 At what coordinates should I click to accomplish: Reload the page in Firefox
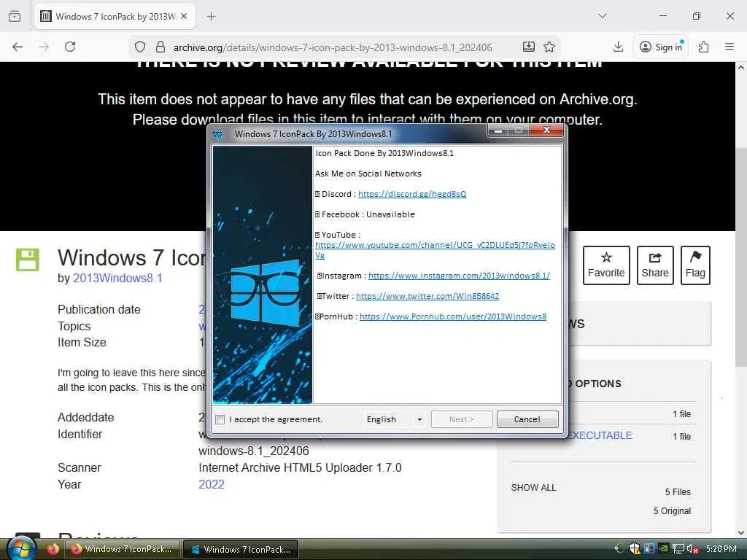(x=70, y=47)
